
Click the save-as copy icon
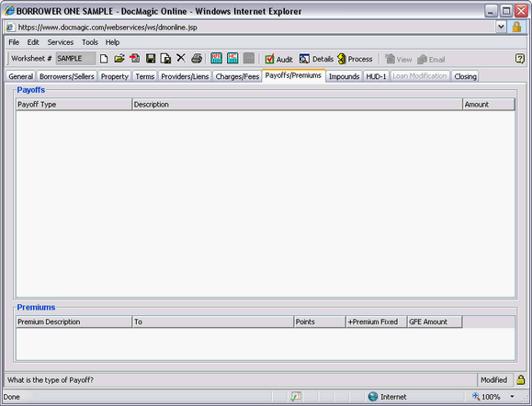tap(165, 59)
